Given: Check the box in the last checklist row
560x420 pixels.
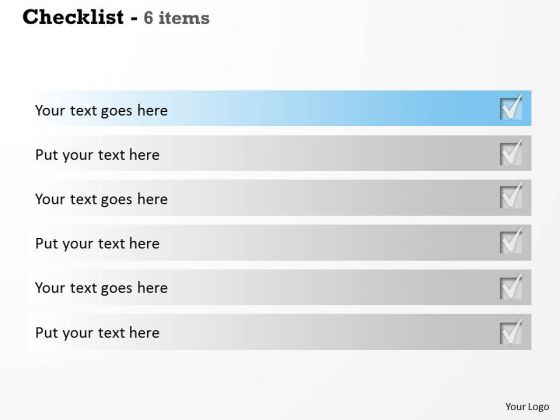Looking at the screenshot, I should pyautogui.click(x=511, y=332).
